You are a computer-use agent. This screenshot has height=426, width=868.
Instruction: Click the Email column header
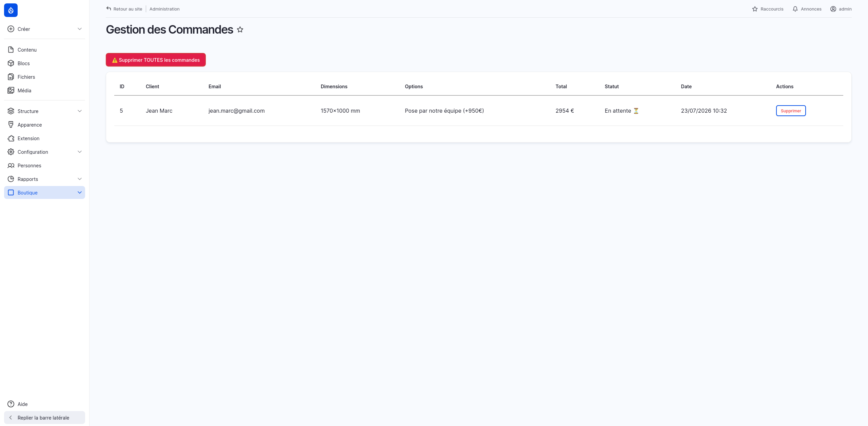[x=215, y=86]
